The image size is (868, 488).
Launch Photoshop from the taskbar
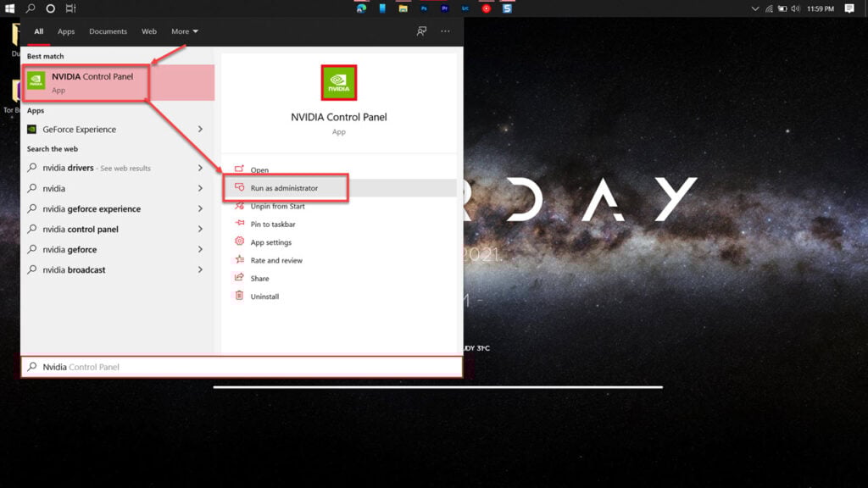click(424, 8)
